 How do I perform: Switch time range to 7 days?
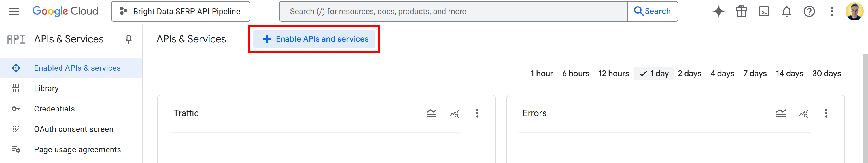[755, 73]
